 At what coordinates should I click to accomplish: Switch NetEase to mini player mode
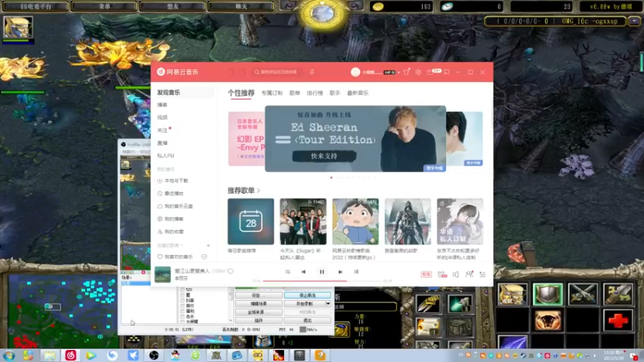point(447,72)
